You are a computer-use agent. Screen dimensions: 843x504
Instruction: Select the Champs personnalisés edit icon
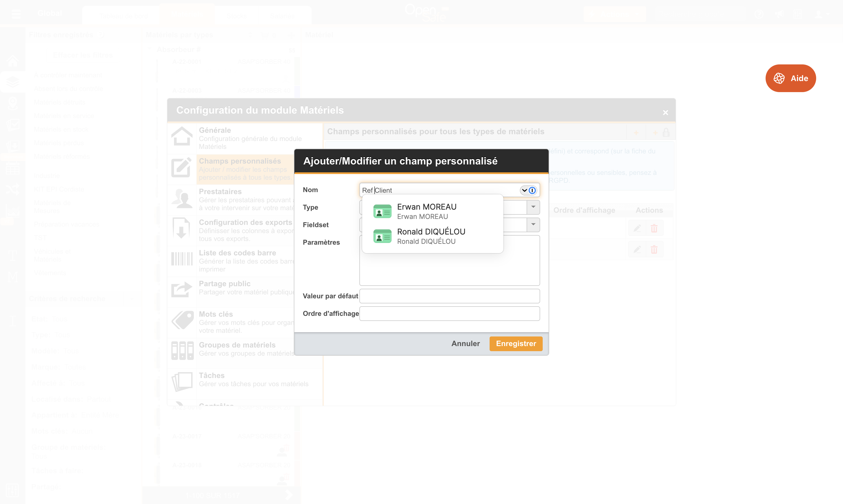182,168
